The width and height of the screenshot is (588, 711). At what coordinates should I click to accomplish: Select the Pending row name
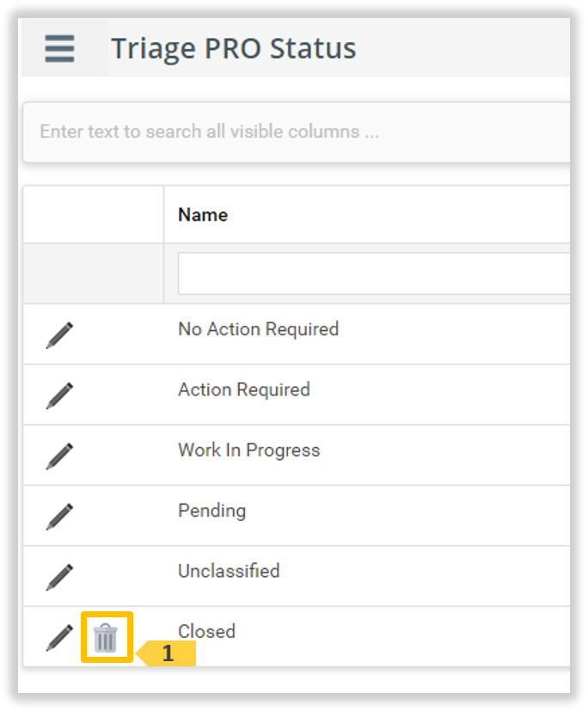click(211, 511)
